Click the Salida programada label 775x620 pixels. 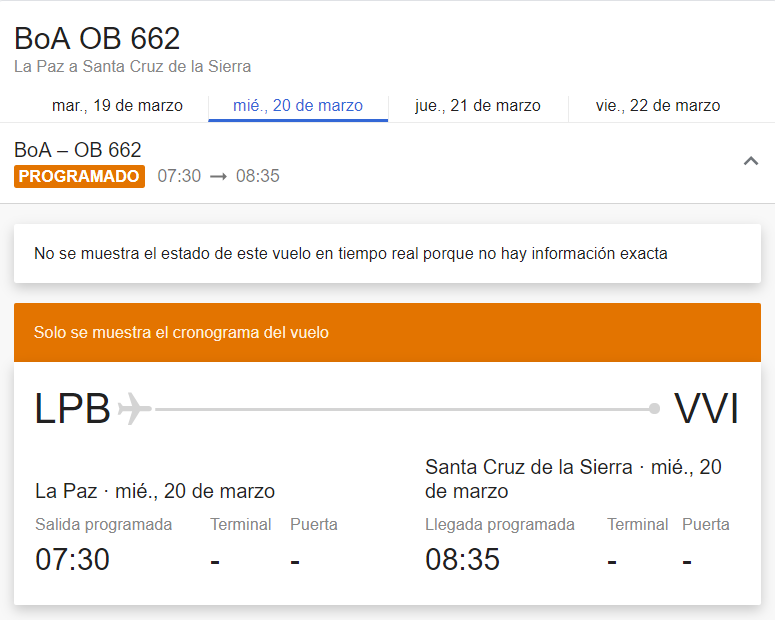[x=103, y=525]
